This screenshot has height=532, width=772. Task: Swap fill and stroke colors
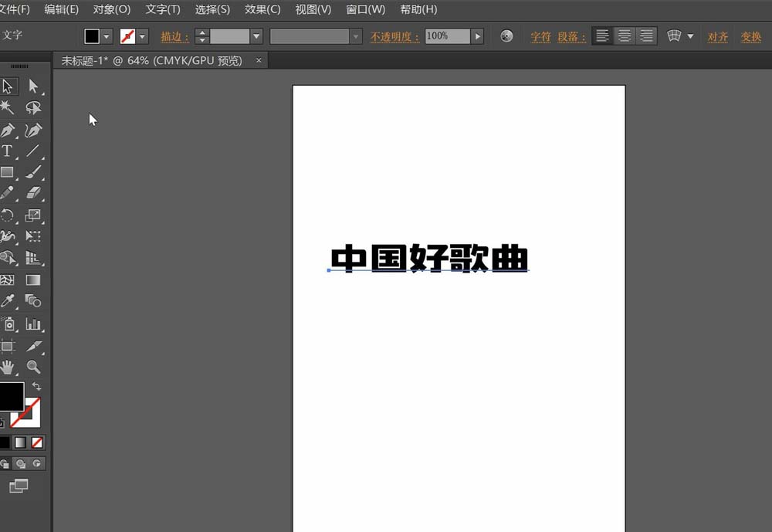pyautogui.click(x=36, y=386)
